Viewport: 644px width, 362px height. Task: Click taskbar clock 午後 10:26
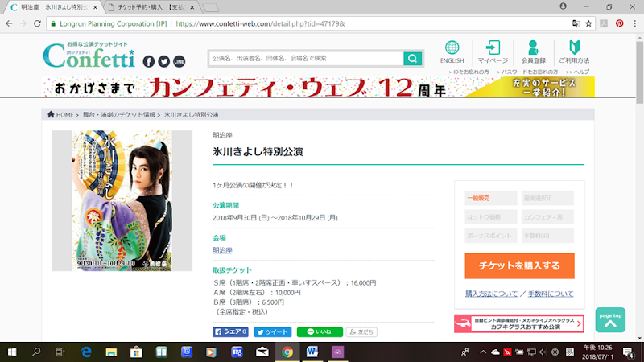(x=598, y=352)
